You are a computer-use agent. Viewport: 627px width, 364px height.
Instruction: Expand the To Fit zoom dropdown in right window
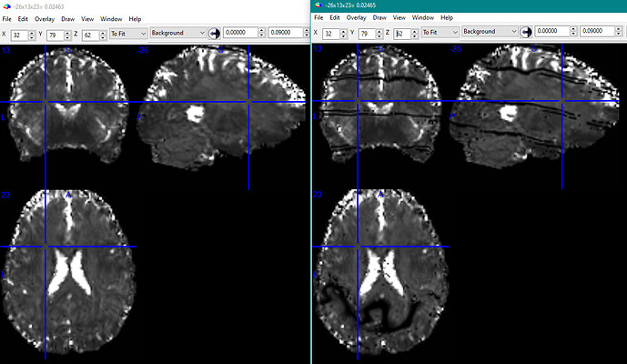pos(440,32)
